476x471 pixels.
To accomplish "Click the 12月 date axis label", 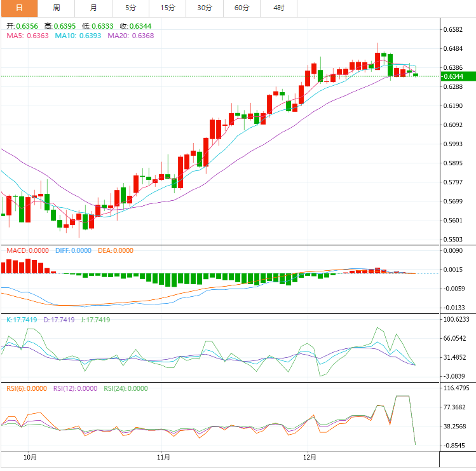I will tap(309, 458).
